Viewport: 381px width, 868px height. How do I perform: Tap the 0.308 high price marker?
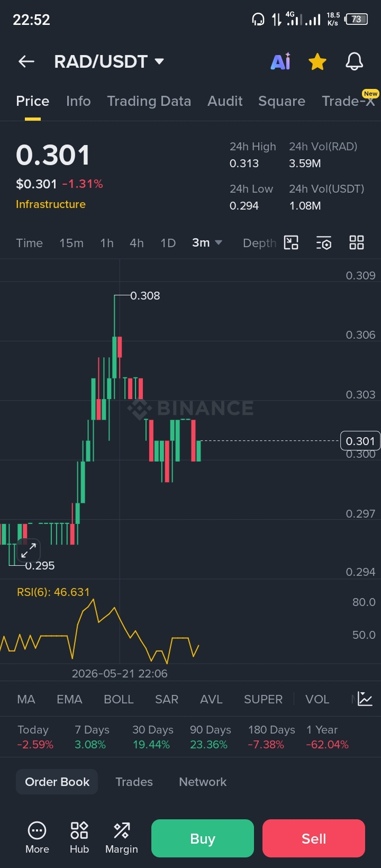(x=145, y=296)
